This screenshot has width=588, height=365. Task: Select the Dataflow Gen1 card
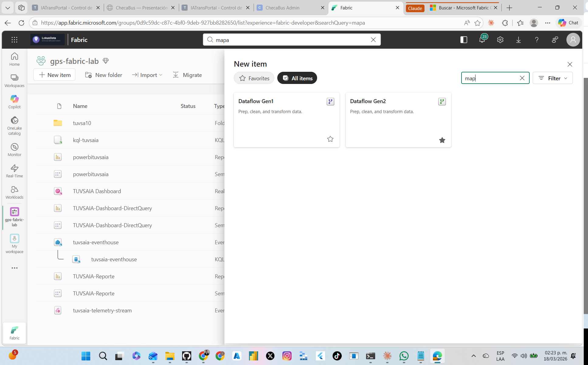[286, 120]
